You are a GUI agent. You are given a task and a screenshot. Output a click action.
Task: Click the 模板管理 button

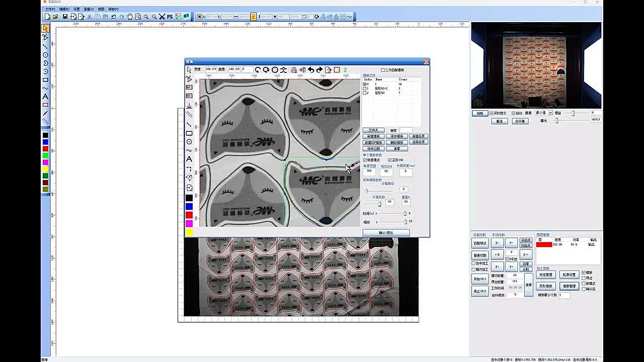[x=569, y=286]
